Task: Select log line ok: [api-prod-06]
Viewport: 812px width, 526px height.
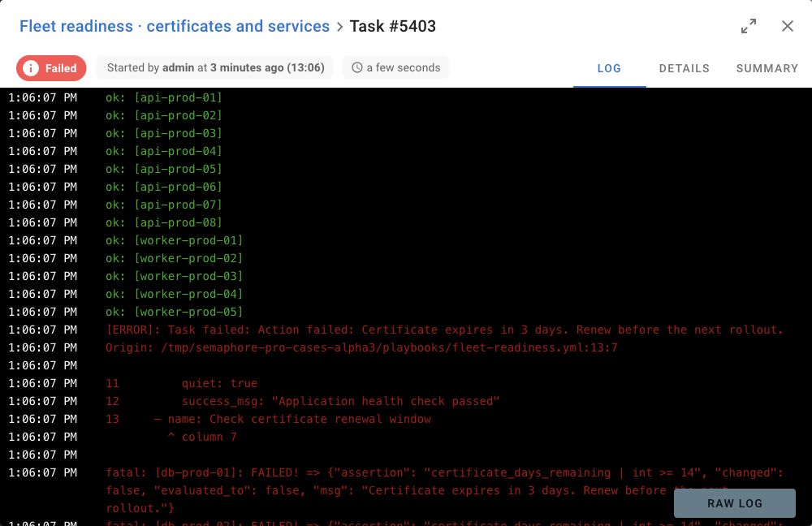Action: pyautogui.click(x=164, y=187)
